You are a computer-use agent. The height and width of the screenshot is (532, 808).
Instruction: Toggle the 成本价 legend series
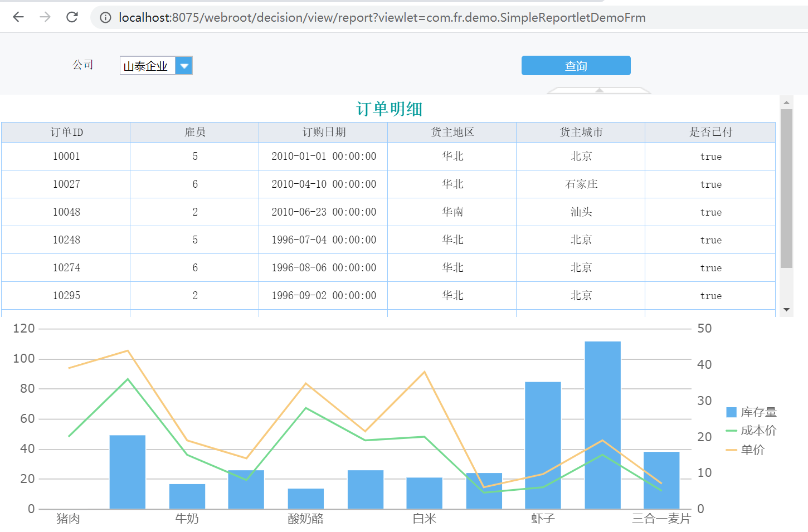(752, 431)
